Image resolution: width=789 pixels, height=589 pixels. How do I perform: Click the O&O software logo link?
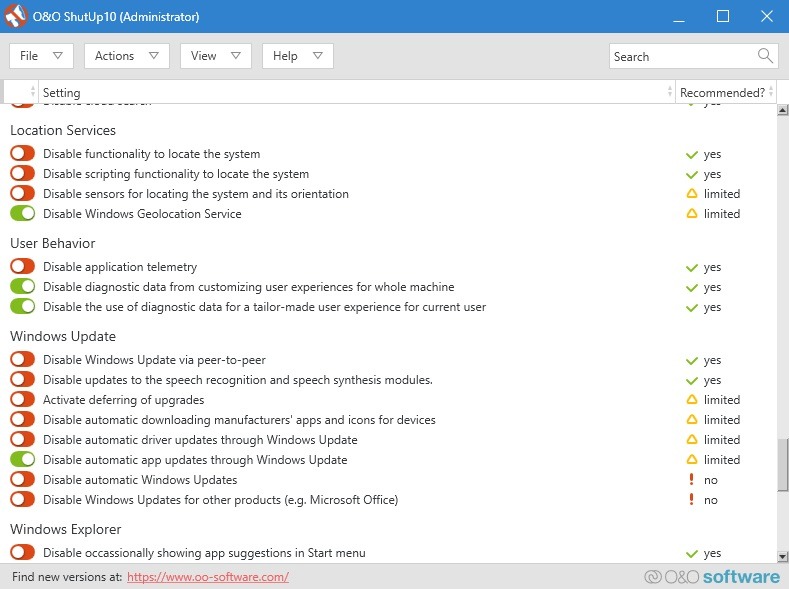coord(712,577)
